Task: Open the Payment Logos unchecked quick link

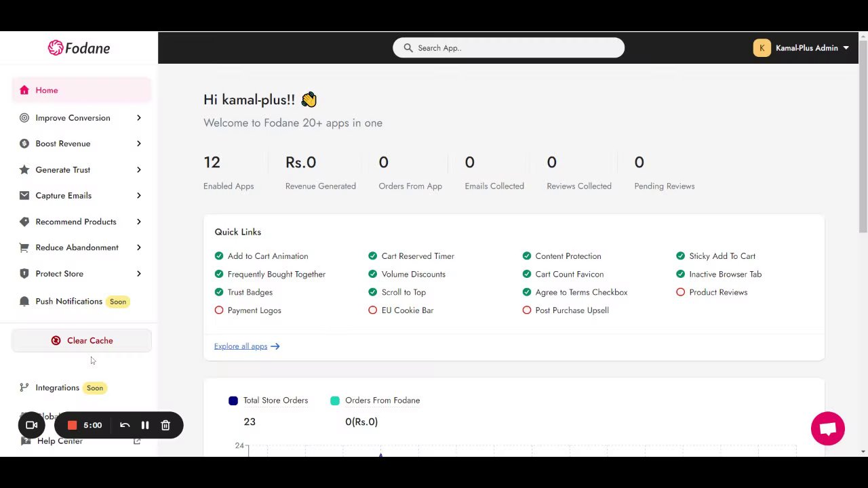Action: click(x=248, y=310)
